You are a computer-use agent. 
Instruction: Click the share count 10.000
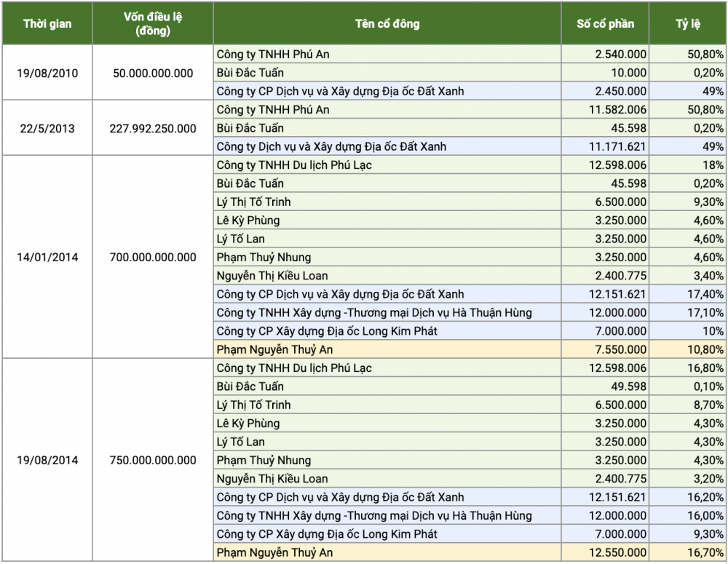pos(628,73)
